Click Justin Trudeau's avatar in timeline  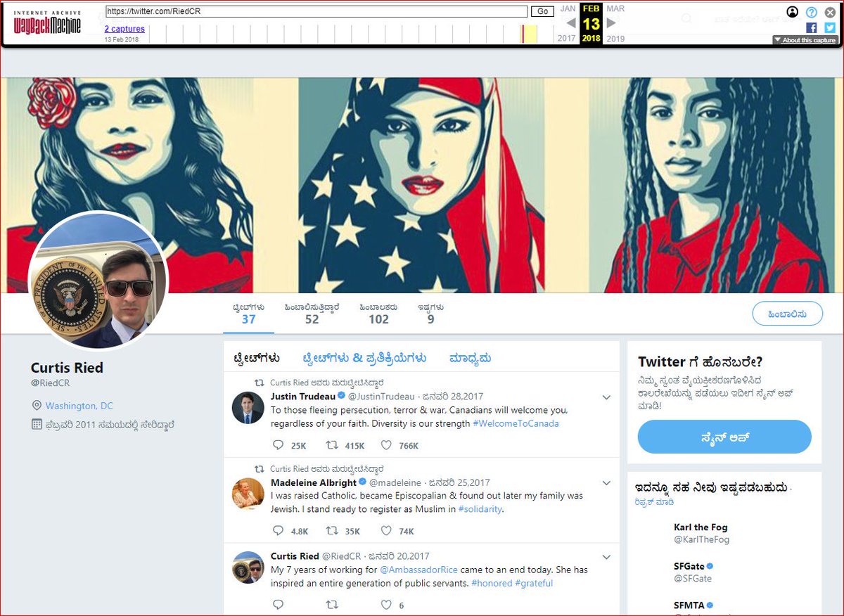point(248,407)
